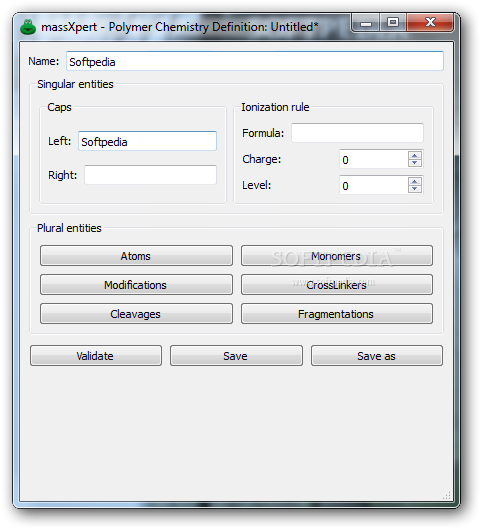This screenshot has width=481, height=529.
Task: Focus the Left cap input field
Action: tap(147, 141)
